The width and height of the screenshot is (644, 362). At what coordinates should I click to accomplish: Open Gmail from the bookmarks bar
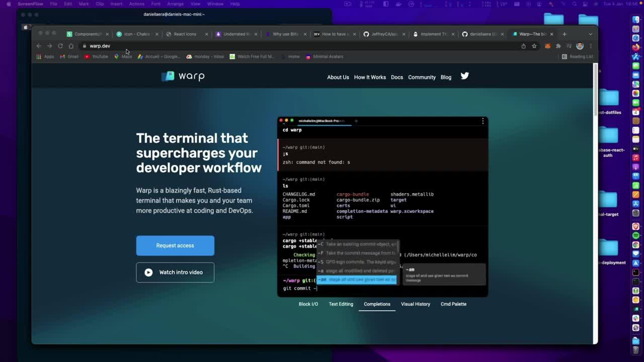tap(69, 56)
